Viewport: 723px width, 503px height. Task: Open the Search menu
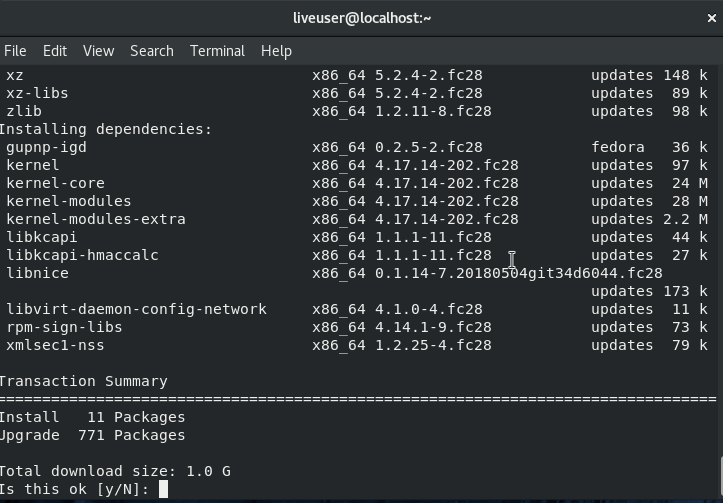pyautogui.click(x=152, y=51)
